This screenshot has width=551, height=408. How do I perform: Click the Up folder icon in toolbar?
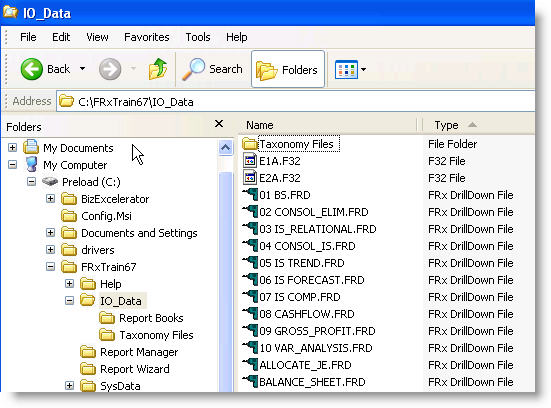(x=158, y=69)
